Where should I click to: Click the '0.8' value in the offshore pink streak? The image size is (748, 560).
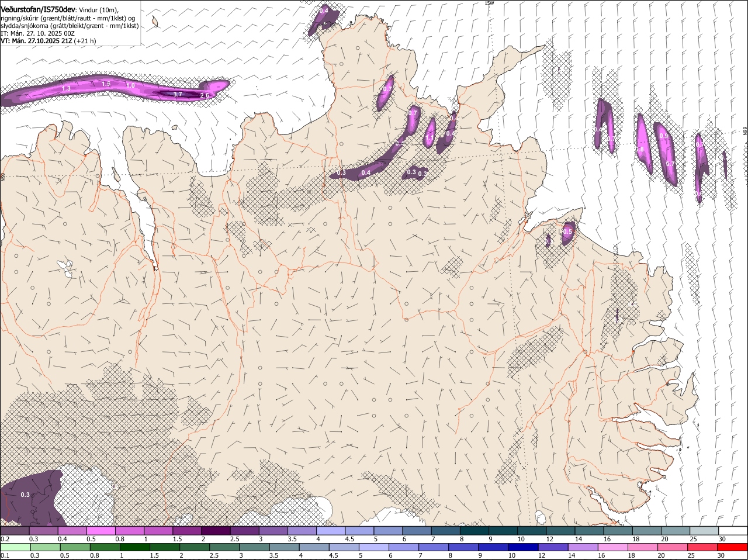tap(640, 150)
